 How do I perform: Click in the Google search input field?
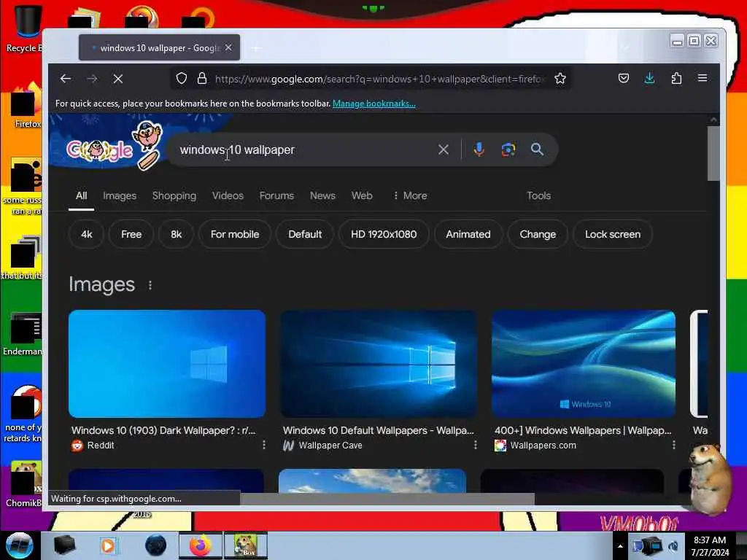point(305,149)
